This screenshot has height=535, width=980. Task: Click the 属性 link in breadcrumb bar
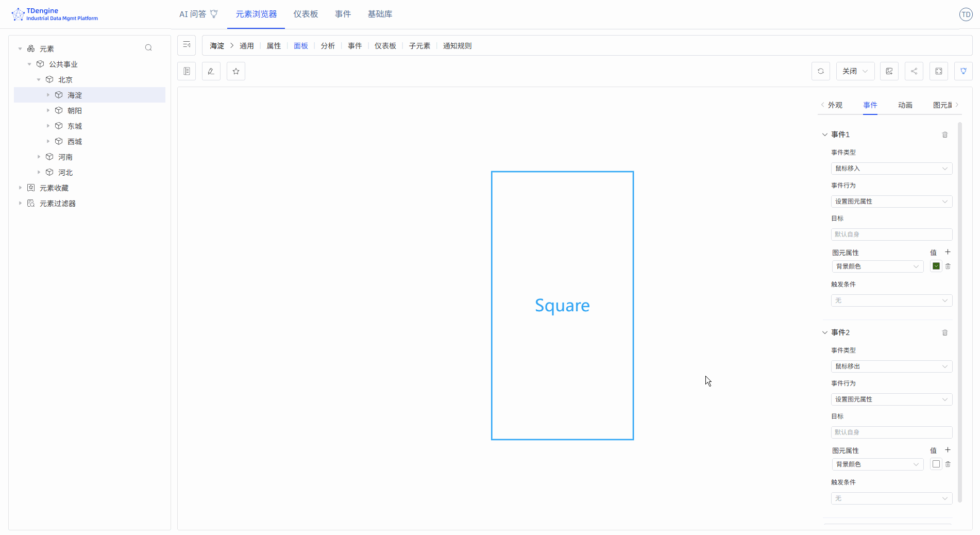click(274, 46)
